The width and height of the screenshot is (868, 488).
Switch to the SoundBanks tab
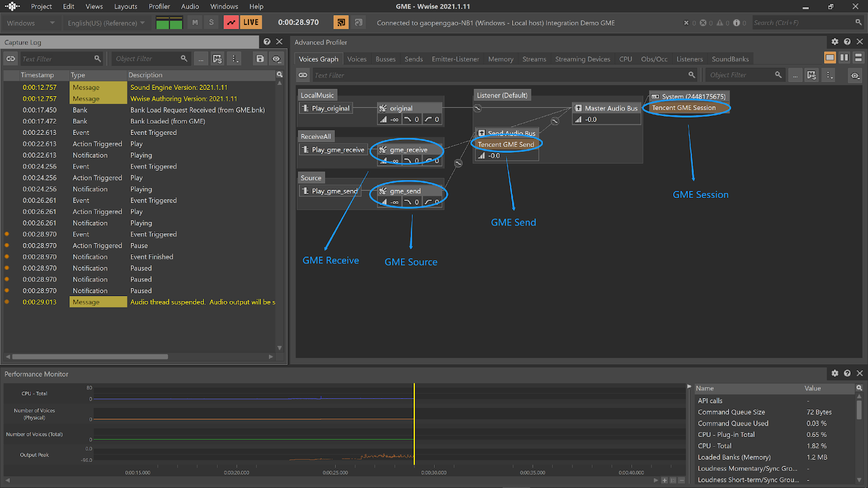coord(730,59)
